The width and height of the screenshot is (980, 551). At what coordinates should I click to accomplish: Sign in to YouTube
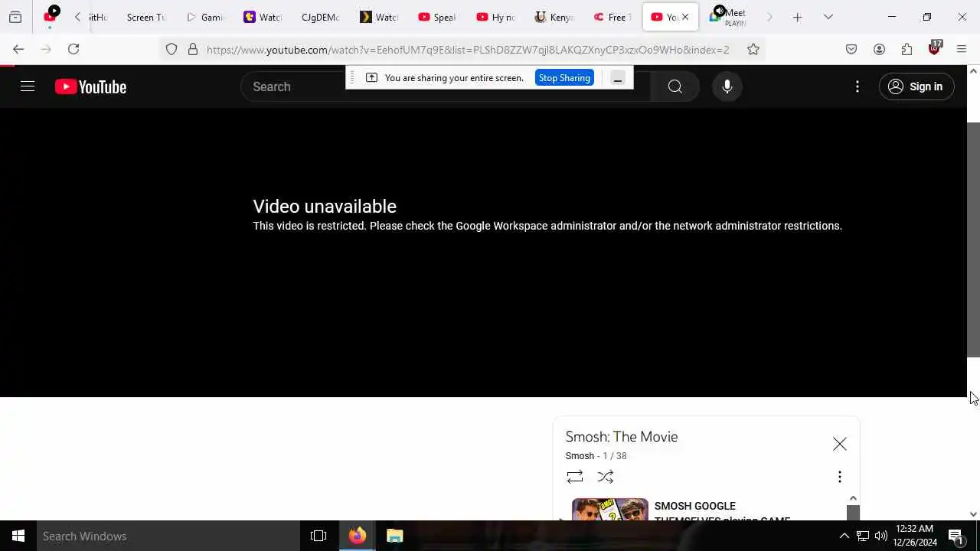[916, 86]
